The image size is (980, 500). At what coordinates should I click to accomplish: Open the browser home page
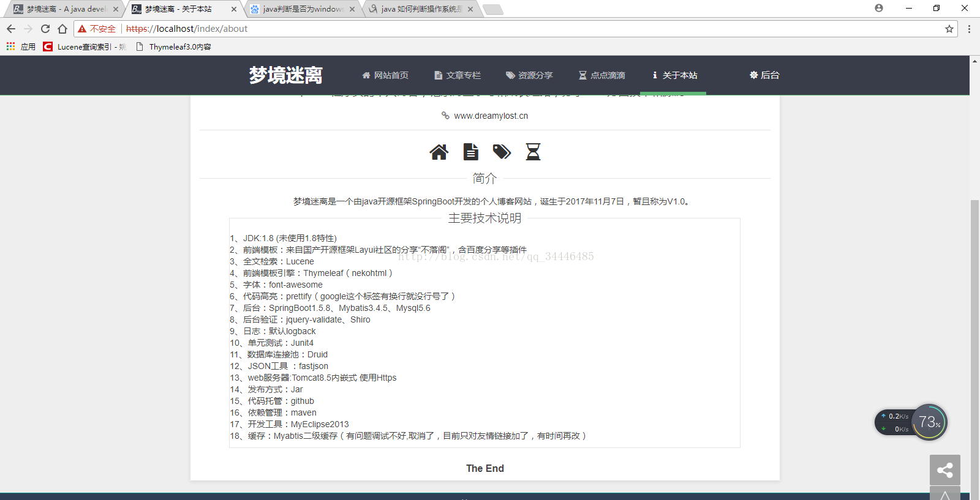pos(62,29)
